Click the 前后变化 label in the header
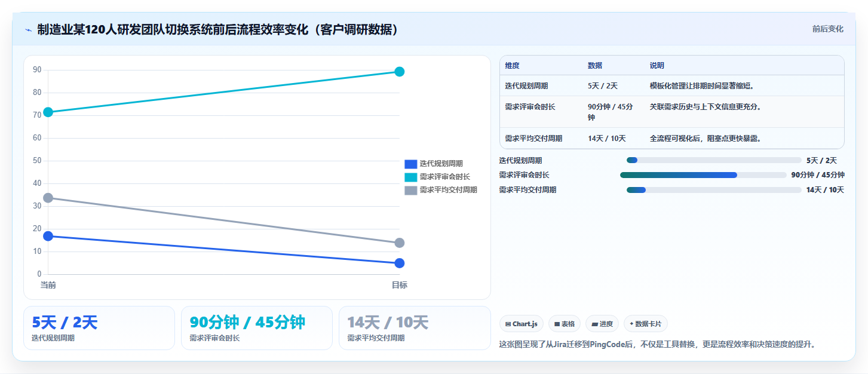868x374 pixels. click(827, 29)
